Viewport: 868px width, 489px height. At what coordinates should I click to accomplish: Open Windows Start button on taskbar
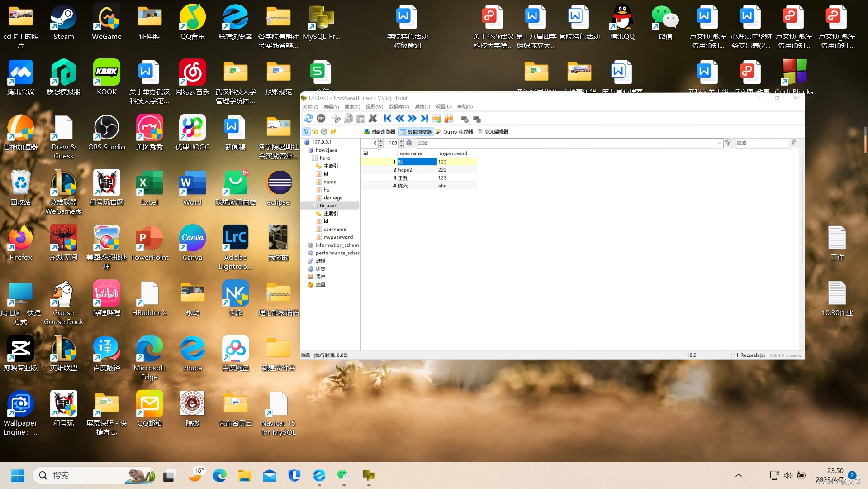coord(18,475)
